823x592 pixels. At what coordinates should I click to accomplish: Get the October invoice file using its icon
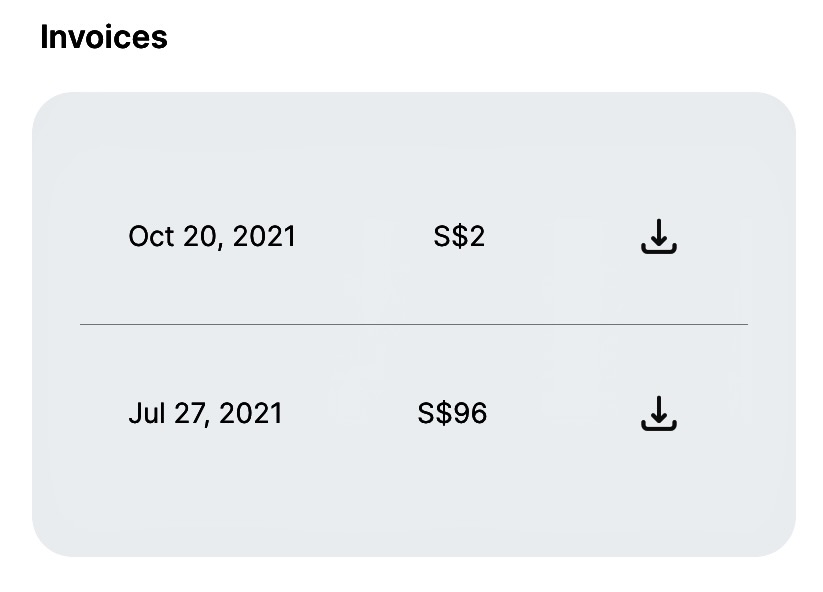tap(659, 237)
